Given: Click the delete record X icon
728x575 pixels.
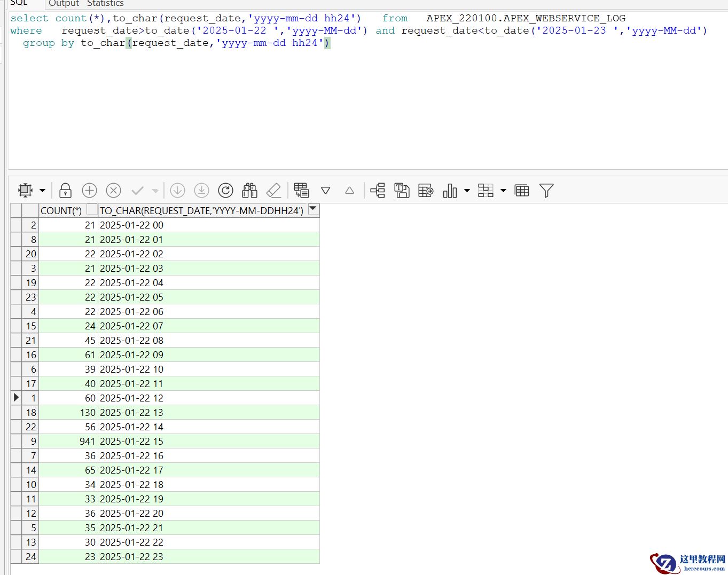Looking at the screenshot, I should click(x=113, y=191).
